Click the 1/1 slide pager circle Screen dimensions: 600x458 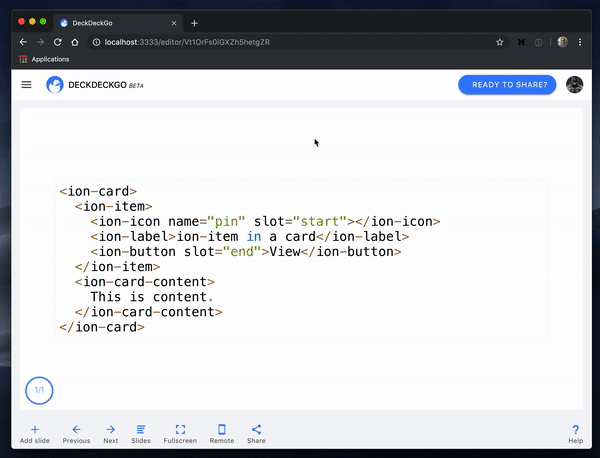point(39,390)
